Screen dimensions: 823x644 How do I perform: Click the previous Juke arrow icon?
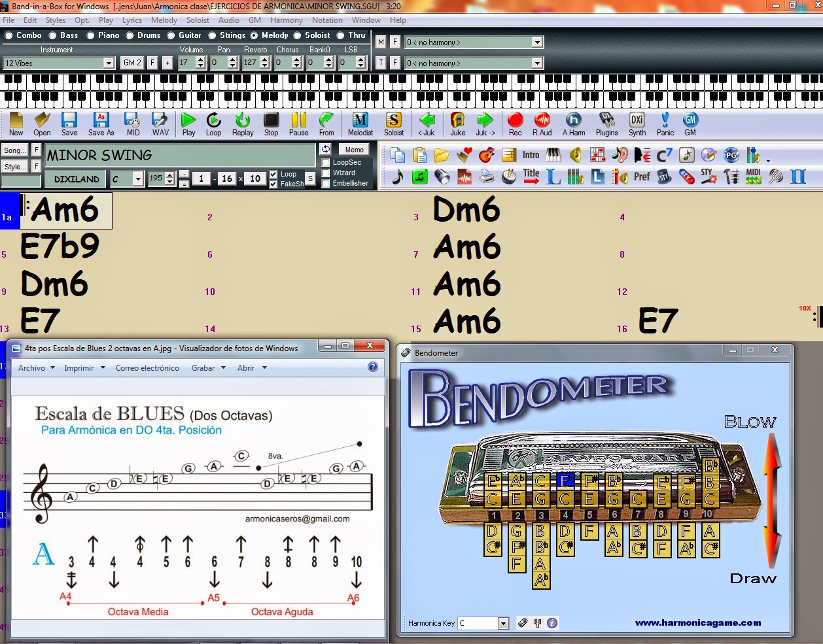tap(427, 124)
